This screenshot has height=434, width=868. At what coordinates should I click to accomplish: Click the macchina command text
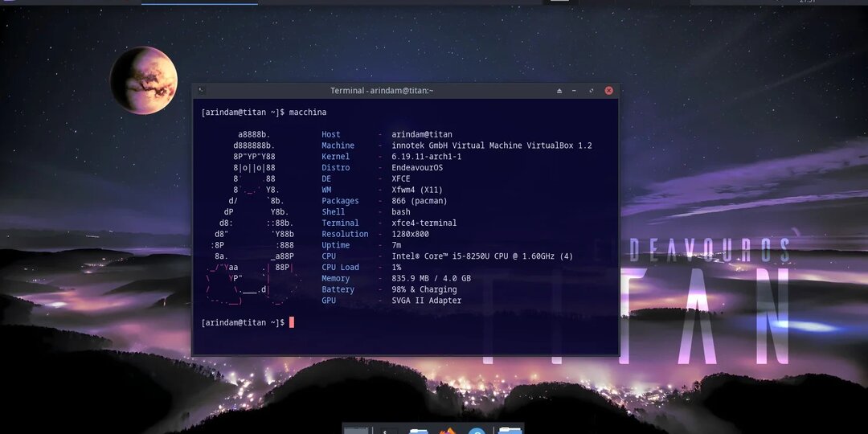[308, 113]
